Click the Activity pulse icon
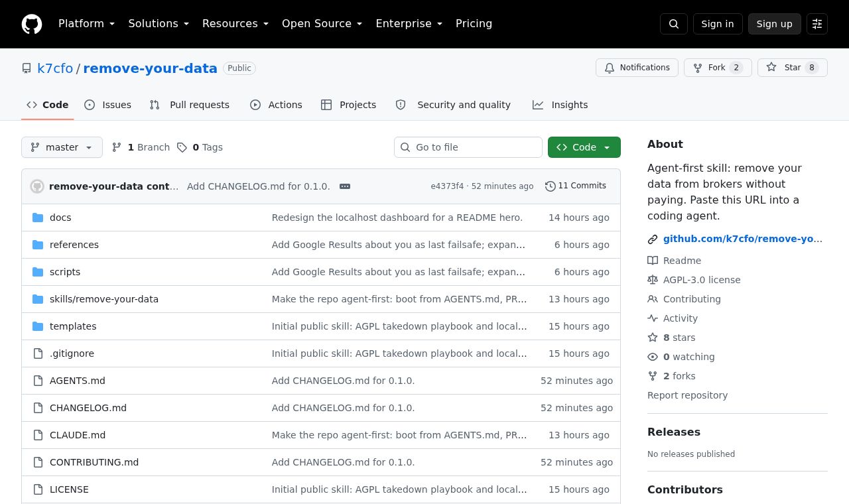849x504 pixels. tap(653, 318)
